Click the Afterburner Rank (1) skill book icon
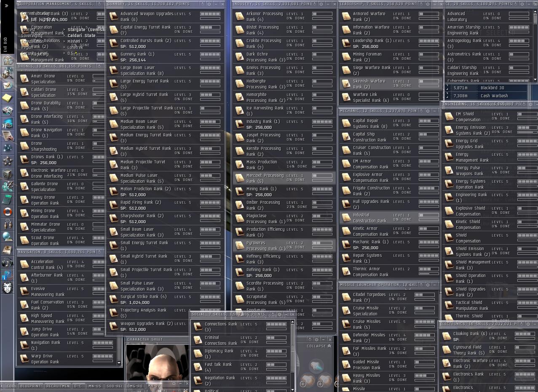Image resolution: width=538 pixels, height=392 pixels. pyautogui.click(x=24, y=278)
